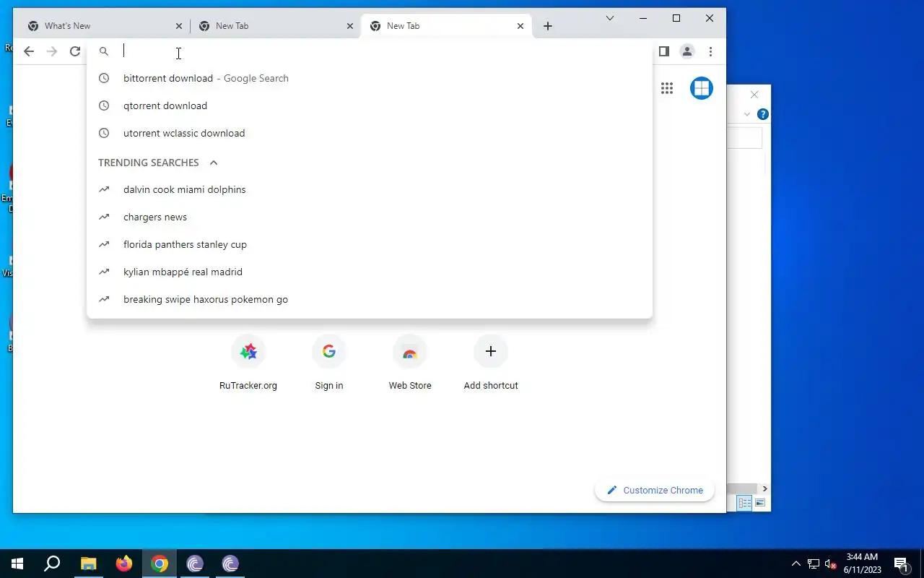924x578 pixels.
Task: Choose chargers news trending search
Action: tap(370, 217)
